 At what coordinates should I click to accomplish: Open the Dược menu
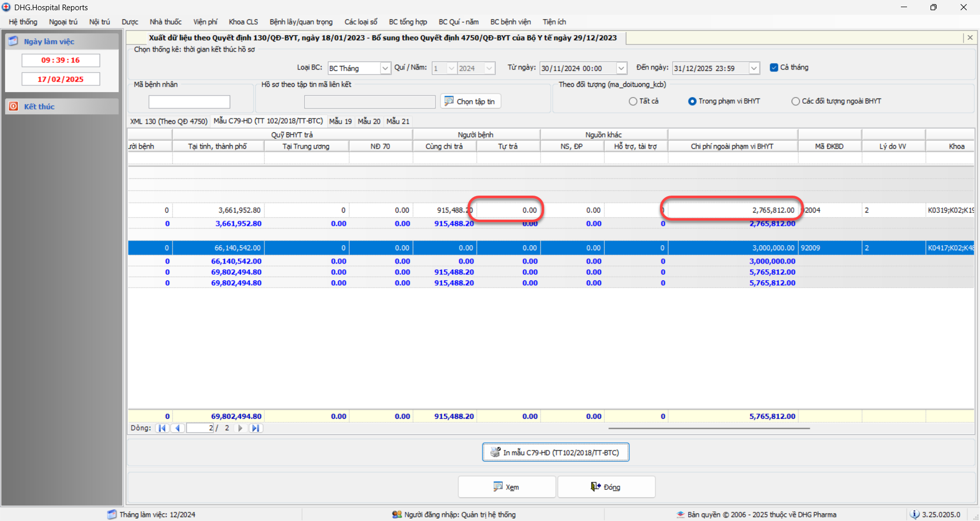[x=130, y=22]
